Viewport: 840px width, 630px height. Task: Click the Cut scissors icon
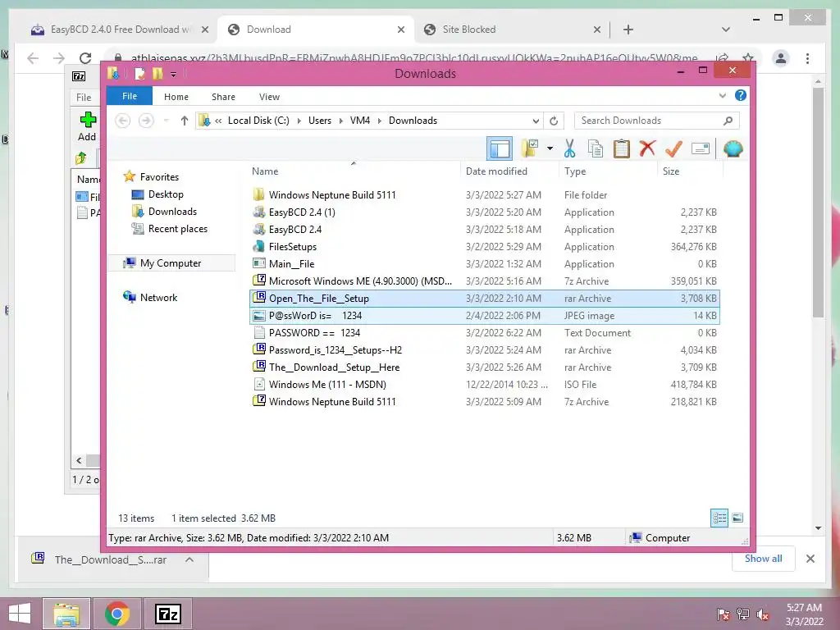[x=569, y=148]
